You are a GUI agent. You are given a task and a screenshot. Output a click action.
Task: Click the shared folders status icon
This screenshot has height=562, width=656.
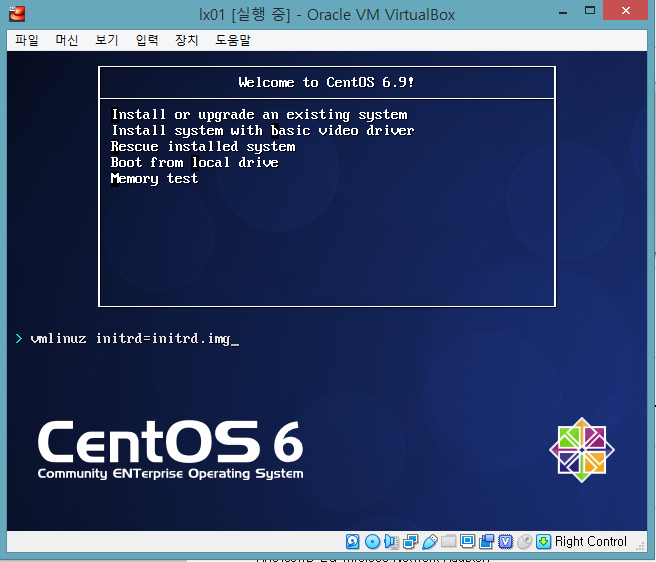point(448,541)
